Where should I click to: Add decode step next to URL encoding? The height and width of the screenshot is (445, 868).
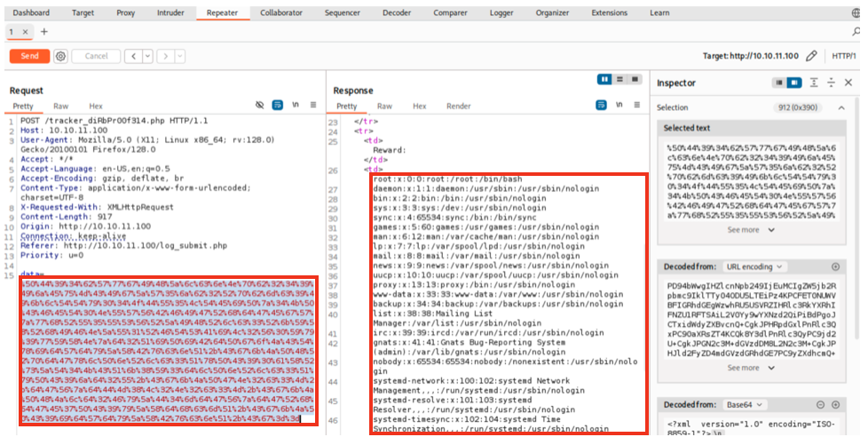tap(836, 266)
